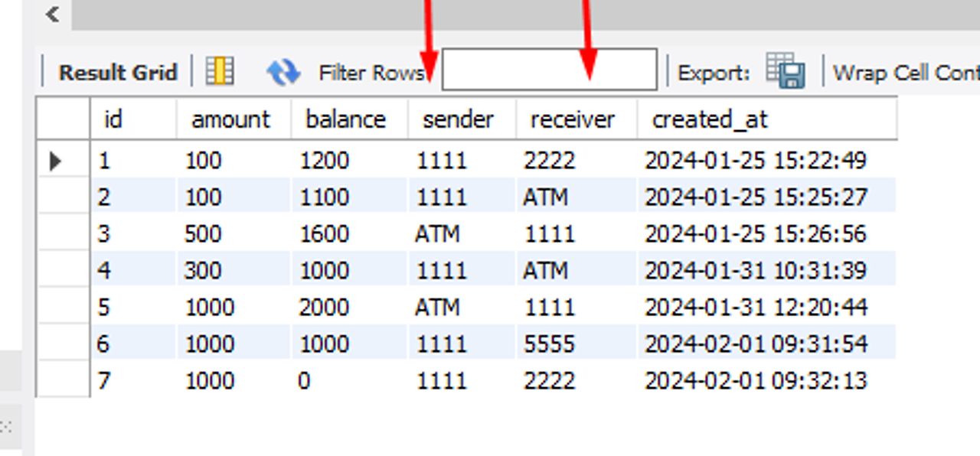Click the Wrap Cell Content label
The image size is (980, 456).
coord(906,73)
